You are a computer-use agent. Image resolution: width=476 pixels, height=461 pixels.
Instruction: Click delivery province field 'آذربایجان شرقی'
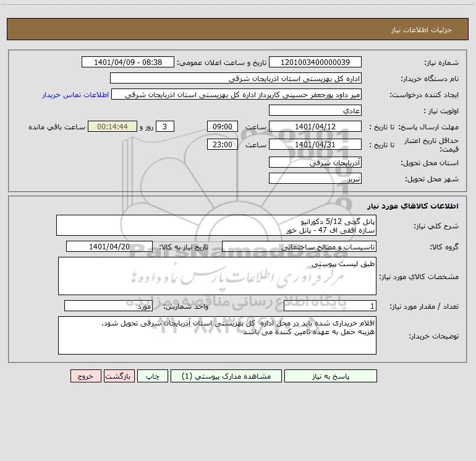point(315,163)
